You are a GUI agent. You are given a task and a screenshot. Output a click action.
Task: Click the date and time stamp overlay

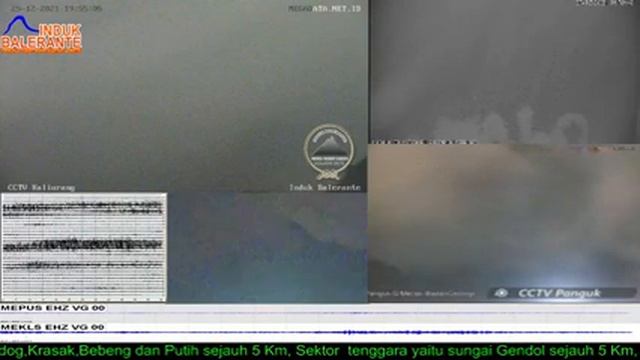(56, 8)
